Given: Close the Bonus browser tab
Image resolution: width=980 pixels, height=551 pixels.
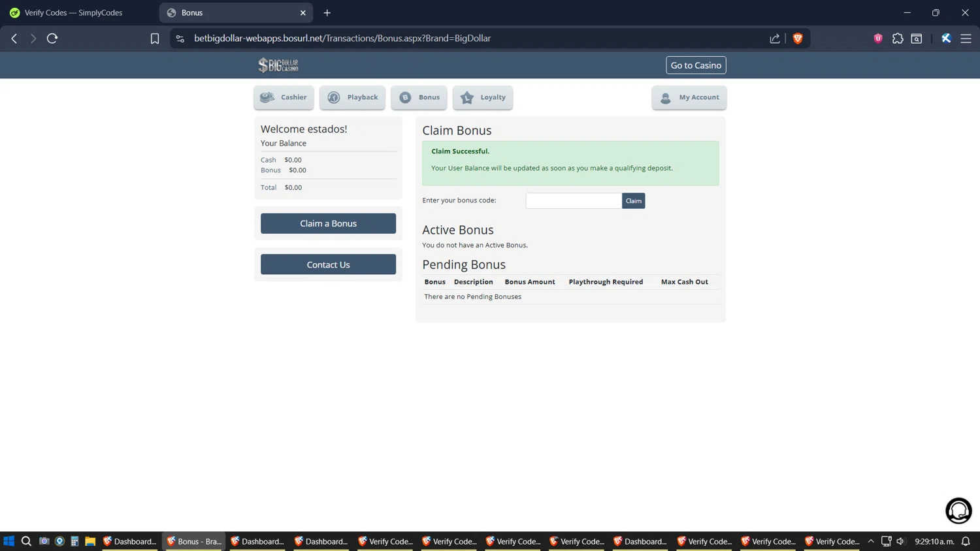Looking at the screenshot, I should coord(303,12).
